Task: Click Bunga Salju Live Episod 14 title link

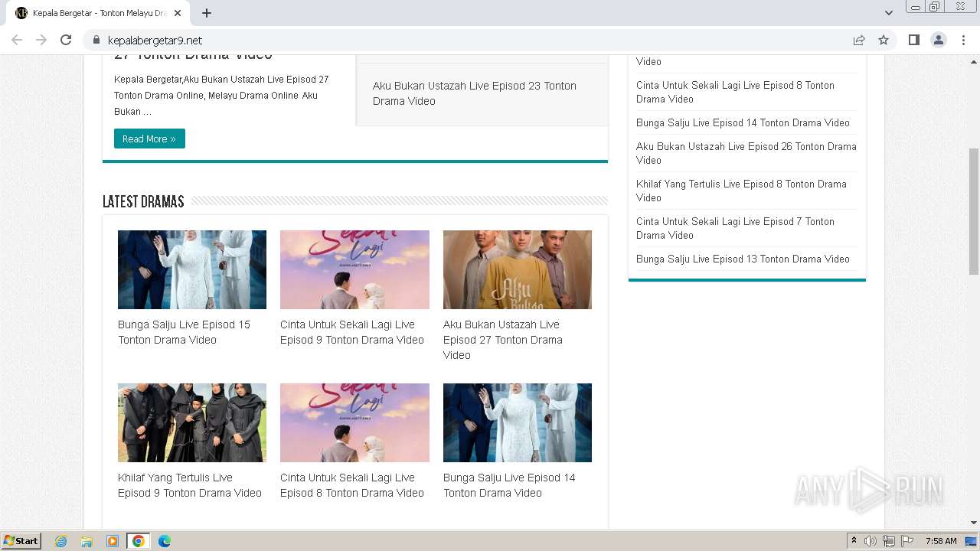Action: 509,485
